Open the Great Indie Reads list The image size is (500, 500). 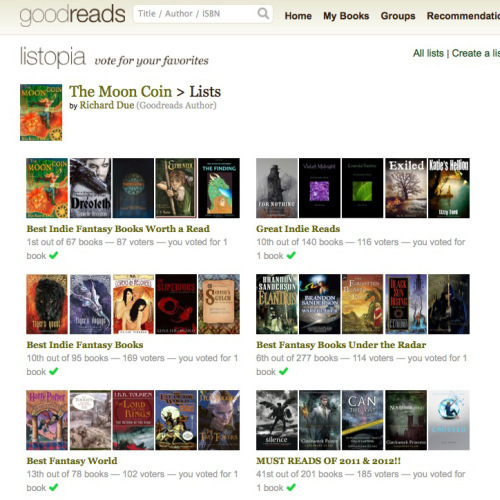coord(298,229)
